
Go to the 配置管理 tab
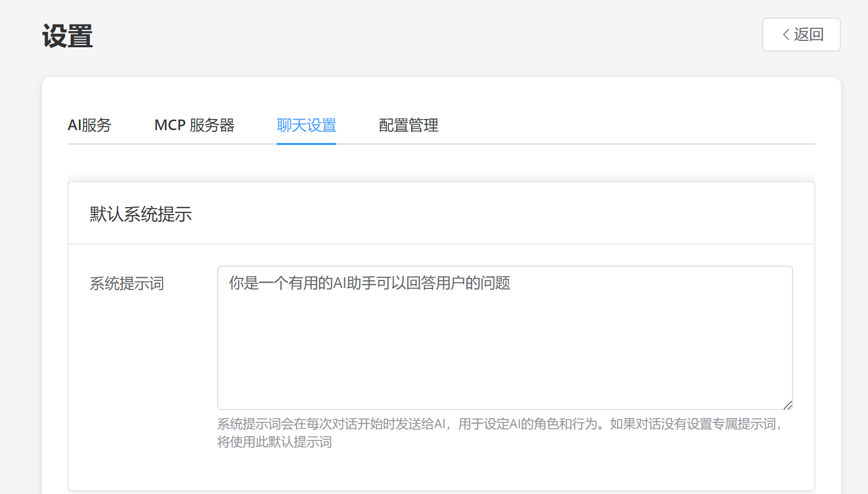click(x=408, y=125)
